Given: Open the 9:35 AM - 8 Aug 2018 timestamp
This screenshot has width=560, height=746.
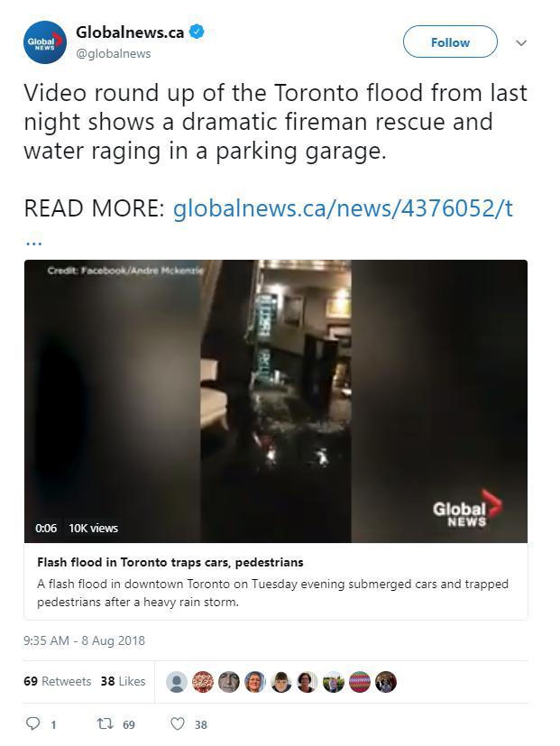Looking at the screenshot, I should pyautogui.click(x=84, y=640).
